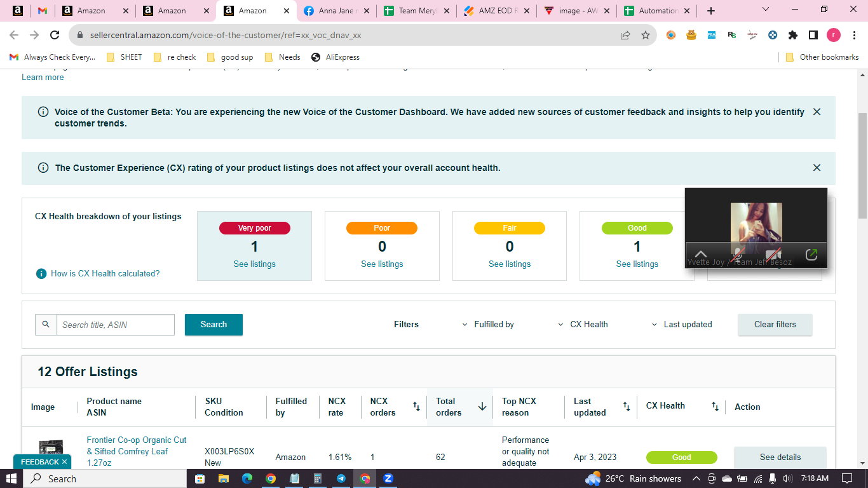
Task: Open Chrome Extensions puzzle icon
Action: click(x=793, y=36)
